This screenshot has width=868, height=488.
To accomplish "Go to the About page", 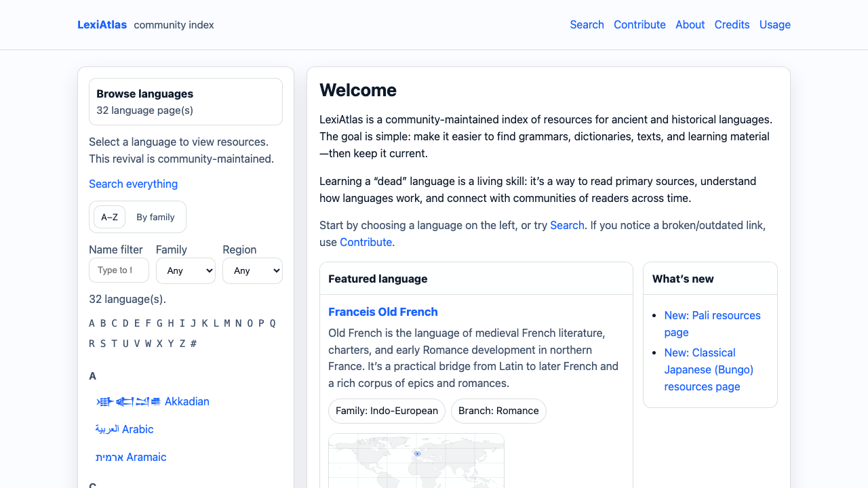I will point(690,25).
